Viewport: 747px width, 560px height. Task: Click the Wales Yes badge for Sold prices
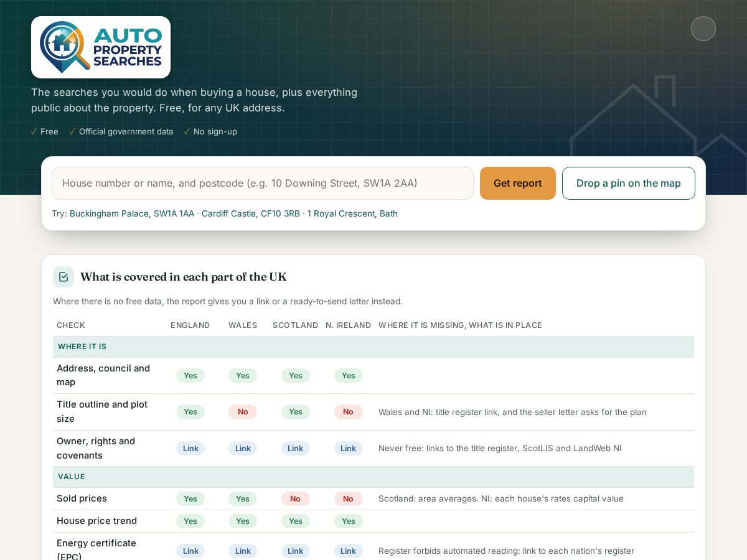(243, 498)
